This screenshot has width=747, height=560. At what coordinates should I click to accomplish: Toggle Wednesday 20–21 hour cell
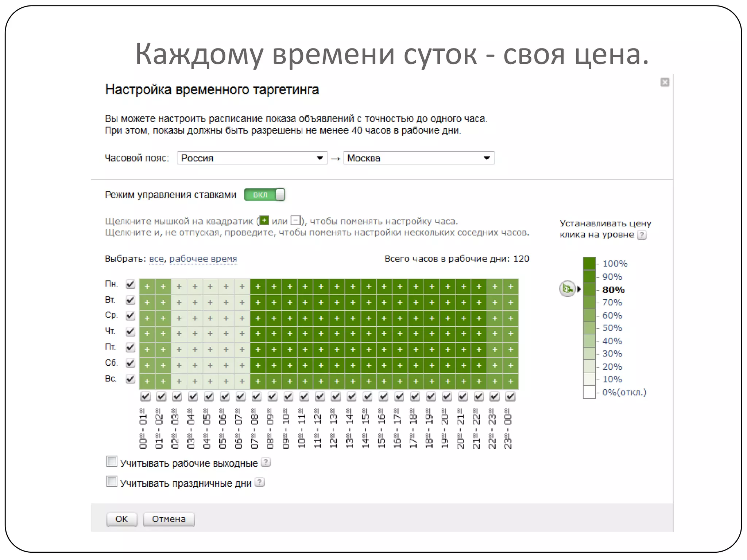click(464, 318)
